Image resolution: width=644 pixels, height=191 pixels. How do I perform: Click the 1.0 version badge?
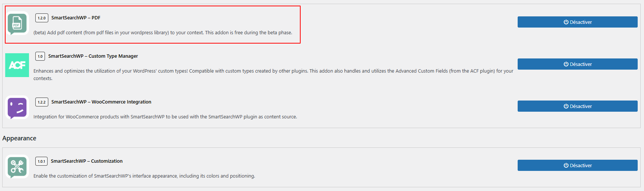point(40,56)
